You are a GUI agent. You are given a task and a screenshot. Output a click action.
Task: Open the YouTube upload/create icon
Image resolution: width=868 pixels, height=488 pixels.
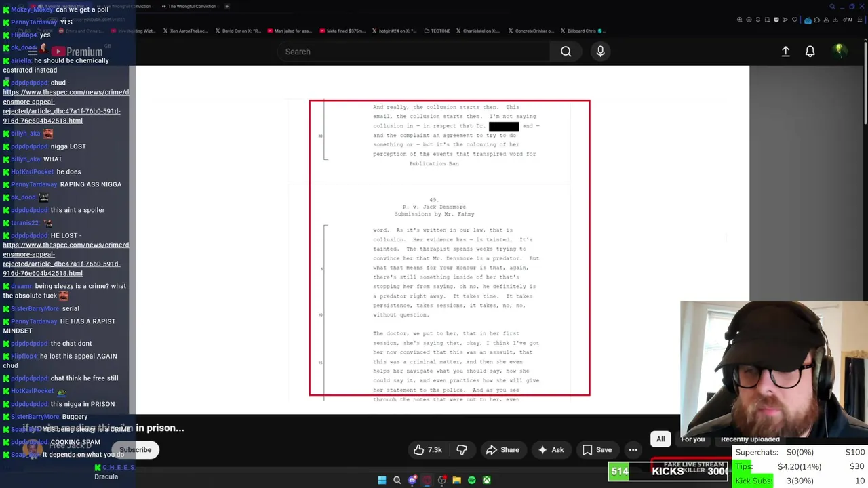click(785, 52)
